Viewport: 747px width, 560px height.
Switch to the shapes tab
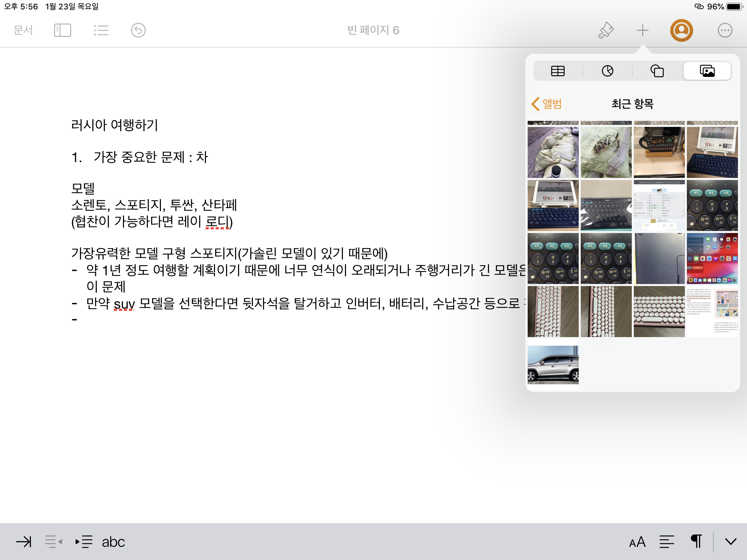point(657,71)
